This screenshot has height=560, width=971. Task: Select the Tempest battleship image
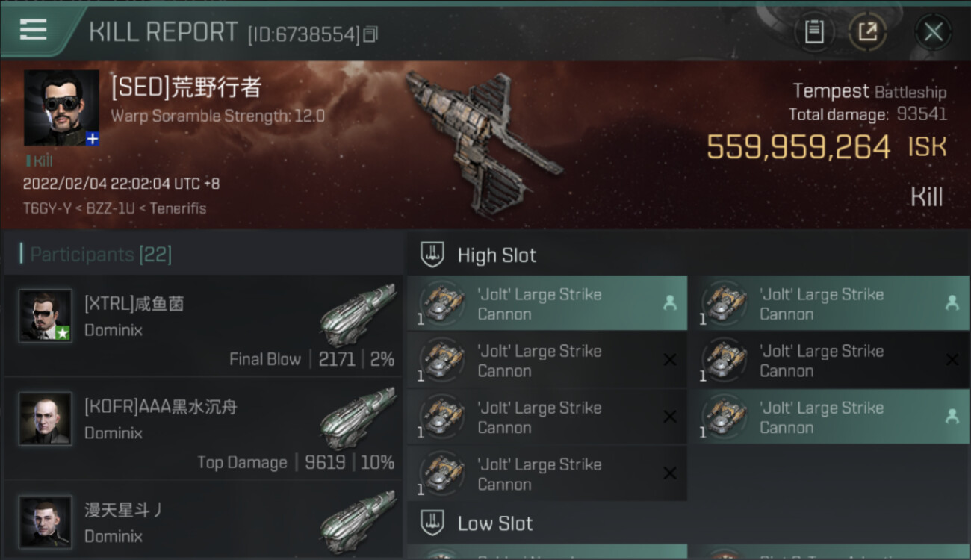click(x=483, y=142)
